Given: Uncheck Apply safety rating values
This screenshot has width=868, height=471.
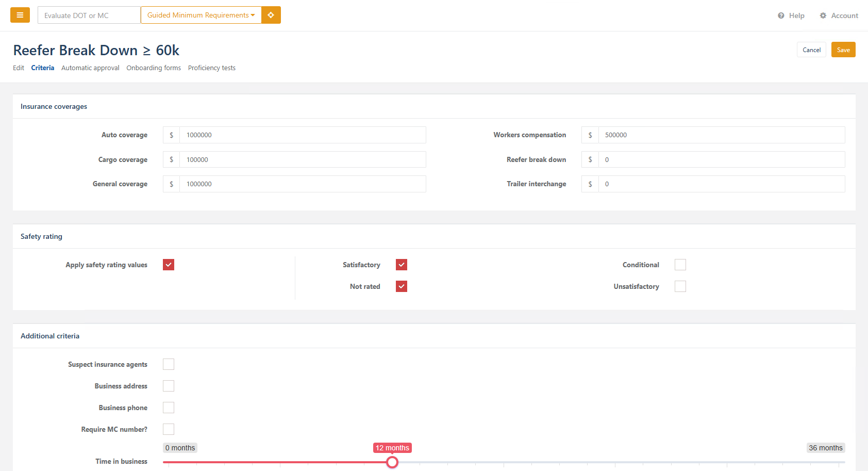Looking at the screenshot, I should (x=169, y=265).
